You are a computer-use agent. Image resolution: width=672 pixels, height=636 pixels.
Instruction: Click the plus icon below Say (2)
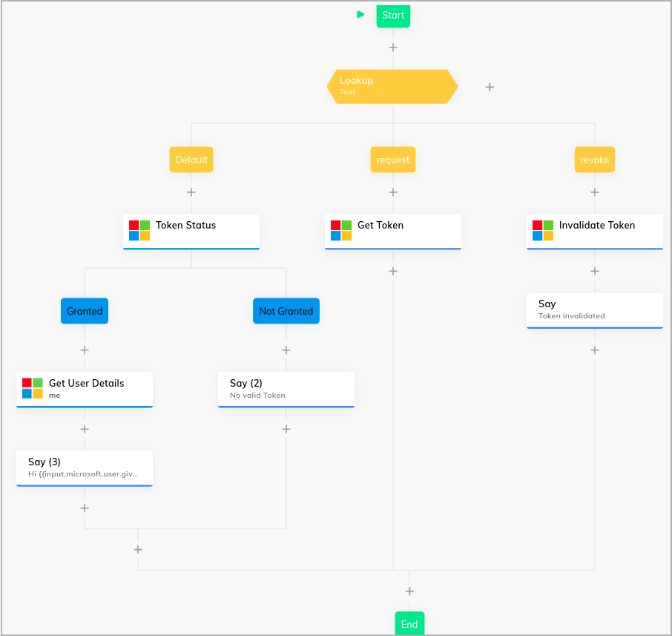coord(286,429)
